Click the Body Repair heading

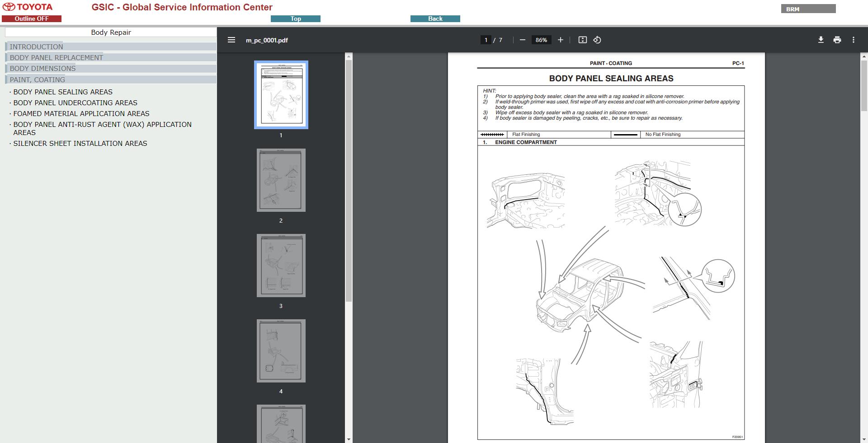pos(111,32)
